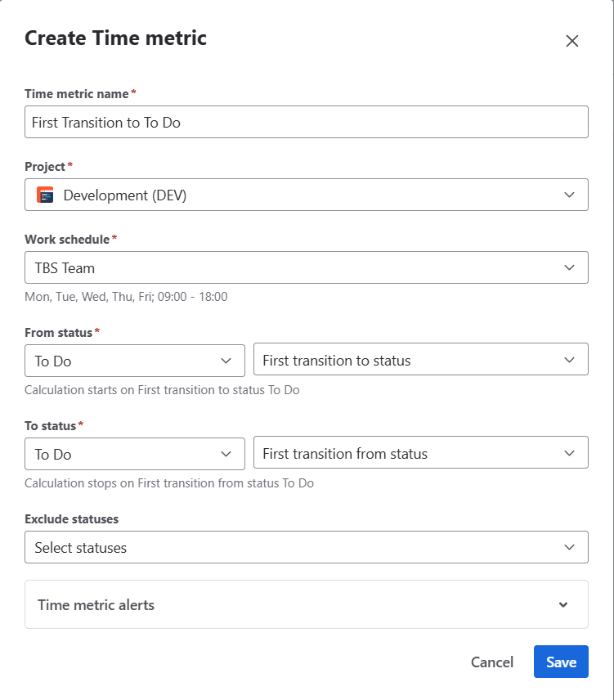Image resolution: width=614 pixels, height=700 pixels.
Task: Click the chevron arrow in Project field
Action: pos(570,195)
